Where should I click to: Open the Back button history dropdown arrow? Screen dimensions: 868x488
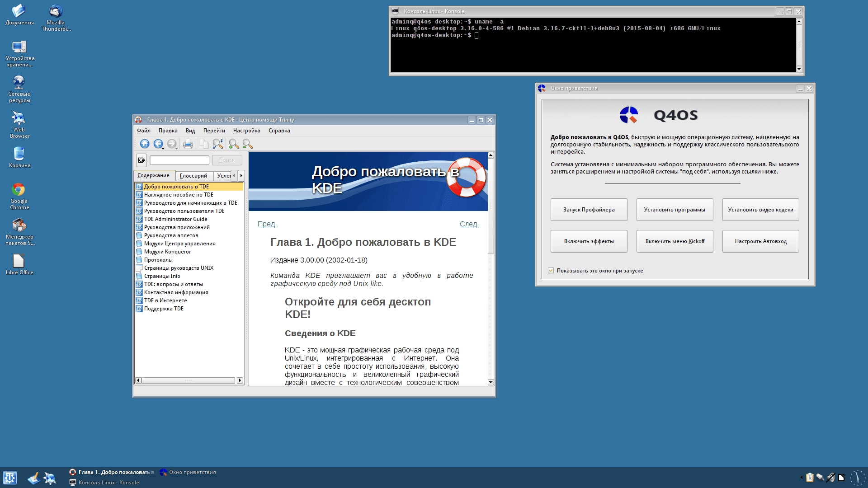pyautogui.click(x=163, y=148)
